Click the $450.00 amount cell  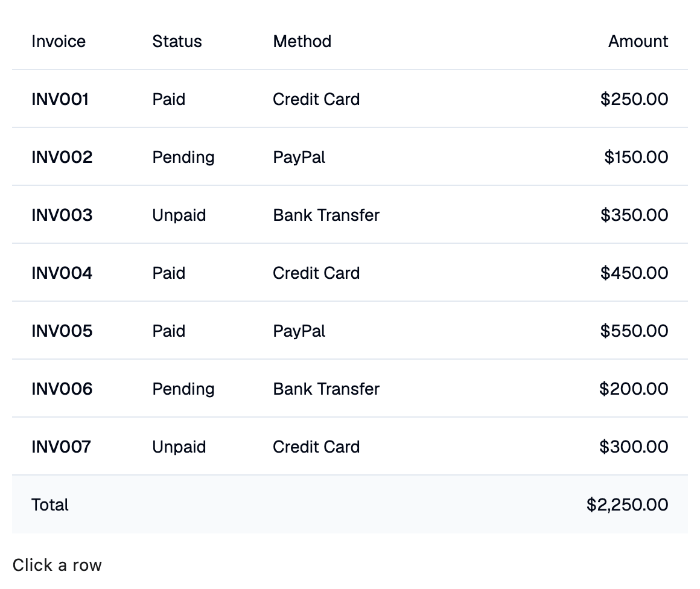[x=634, y=273]
